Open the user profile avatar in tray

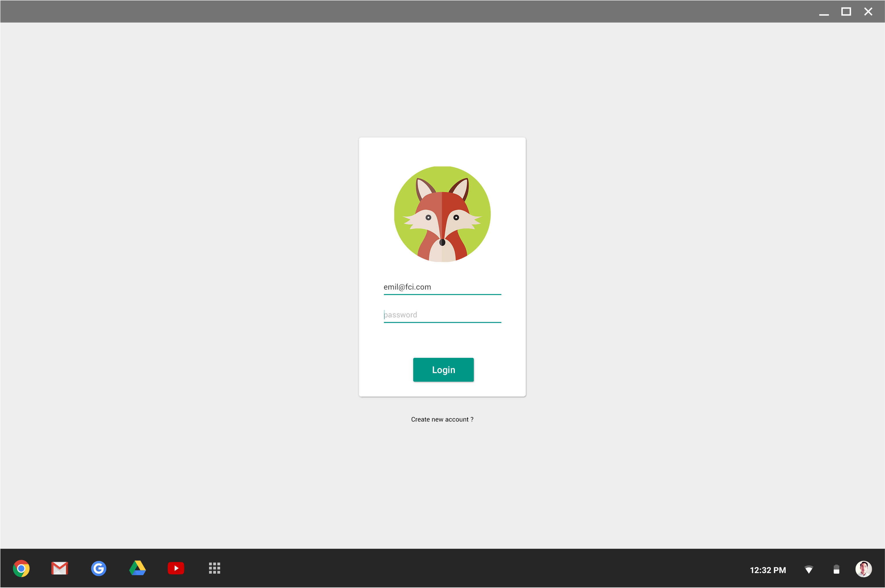(864, 569)
